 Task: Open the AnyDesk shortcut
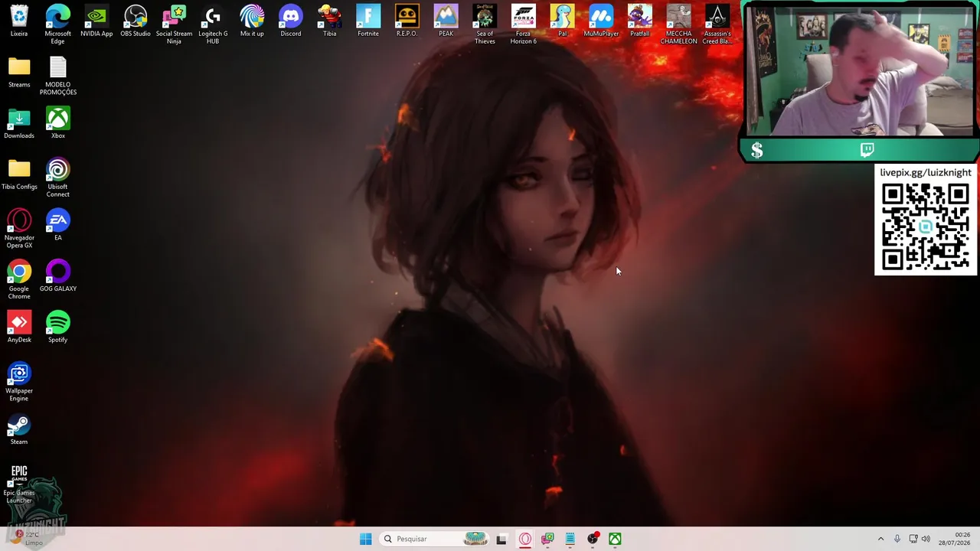click(19, 327)
